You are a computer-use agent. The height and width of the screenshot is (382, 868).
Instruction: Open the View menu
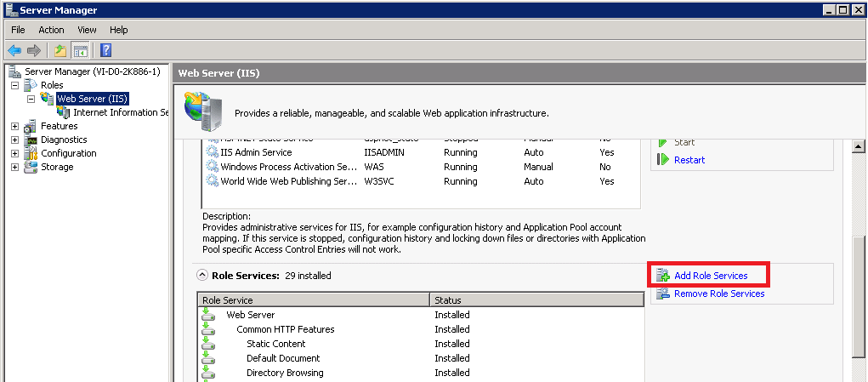(x=87, y=30)
